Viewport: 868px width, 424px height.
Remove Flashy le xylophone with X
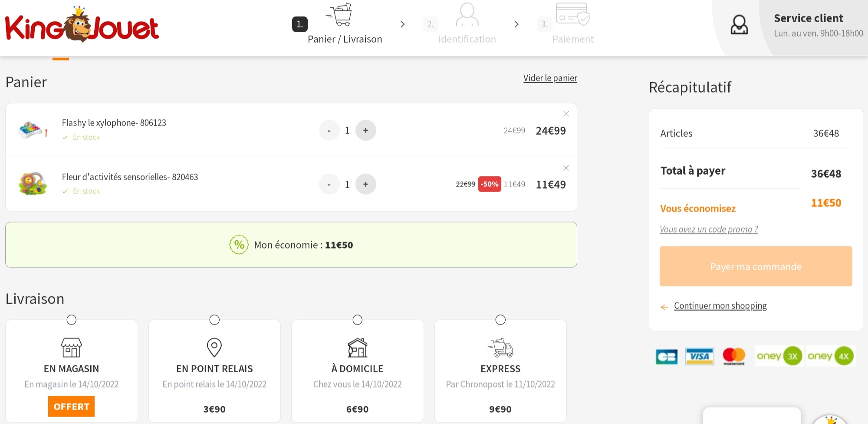pyautogui.click(x=566, y=114)
